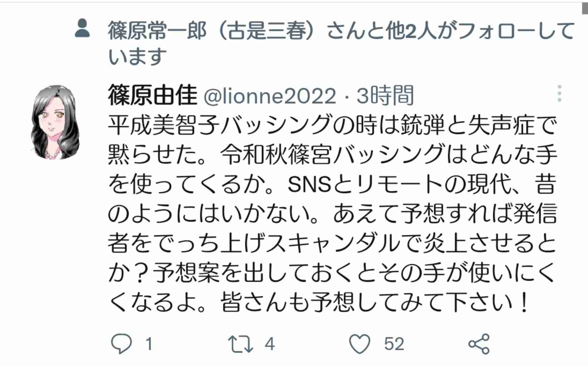Screen dimensions: 588x366
Task: Open the three-dot more options menu
Action: click(559, 94)
